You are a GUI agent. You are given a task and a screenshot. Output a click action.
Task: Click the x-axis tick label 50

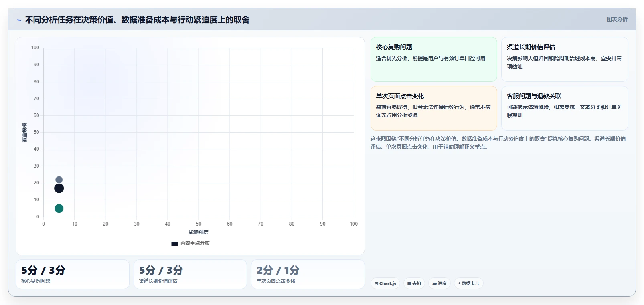click(x=198, y=224)
